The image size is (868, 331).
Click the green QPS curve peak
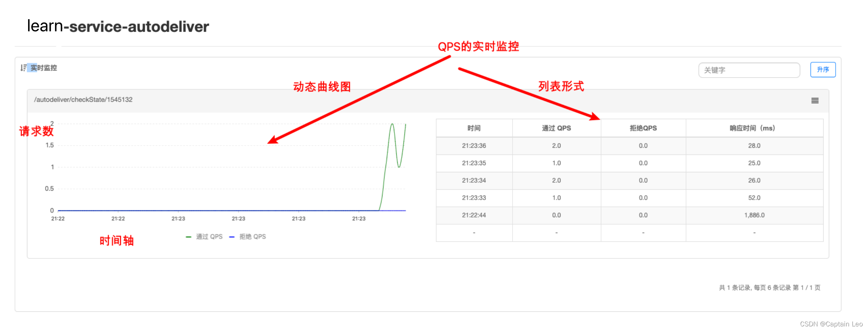[392, 124]
